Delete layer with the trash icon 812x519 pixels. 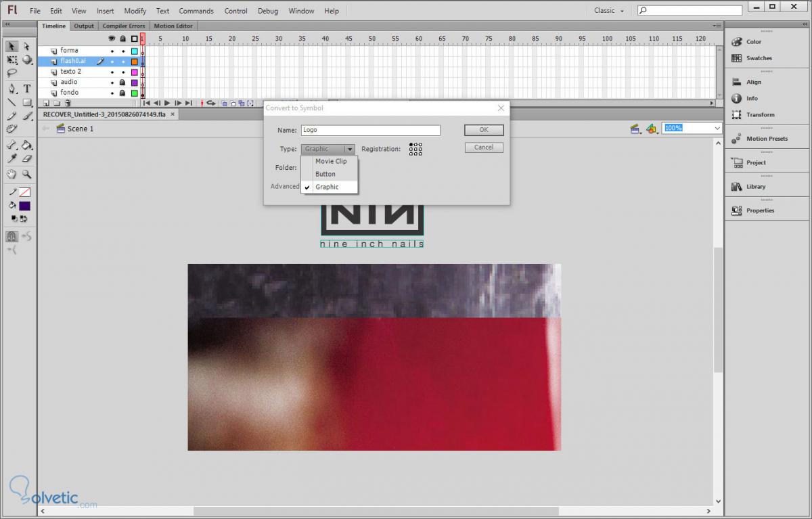click(x=68, y=104)
